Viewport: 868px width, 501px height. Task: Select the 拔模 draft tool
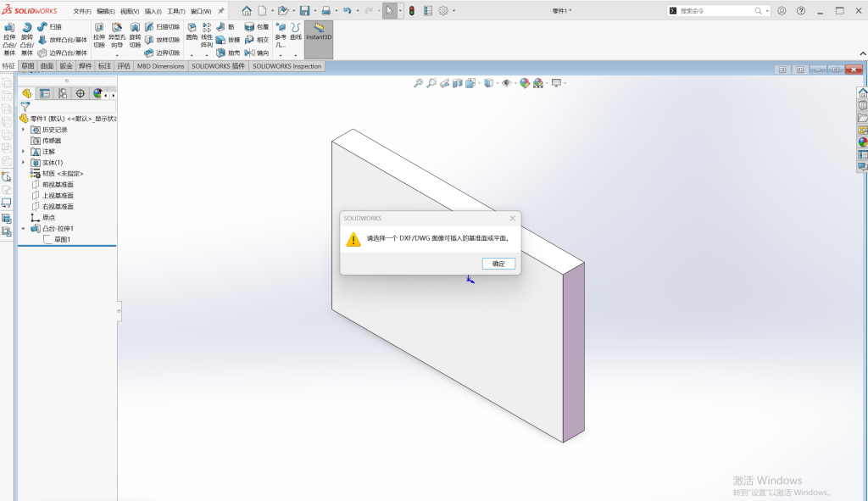[228, 40]
